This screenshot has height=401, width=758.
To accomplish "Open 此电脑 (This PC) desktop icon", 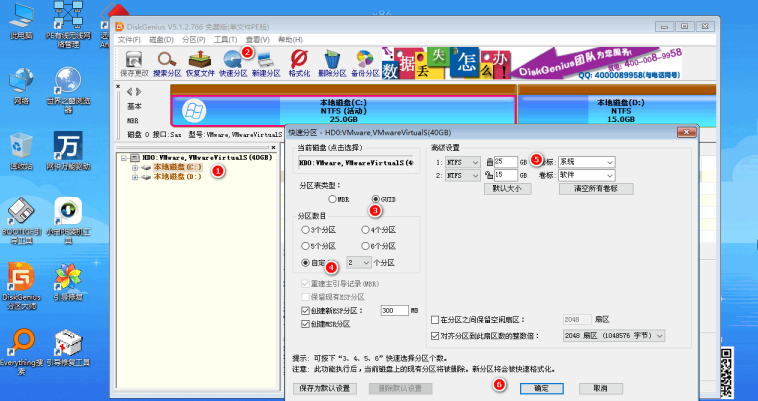I will pyautogui.click(x=21, y=21).
